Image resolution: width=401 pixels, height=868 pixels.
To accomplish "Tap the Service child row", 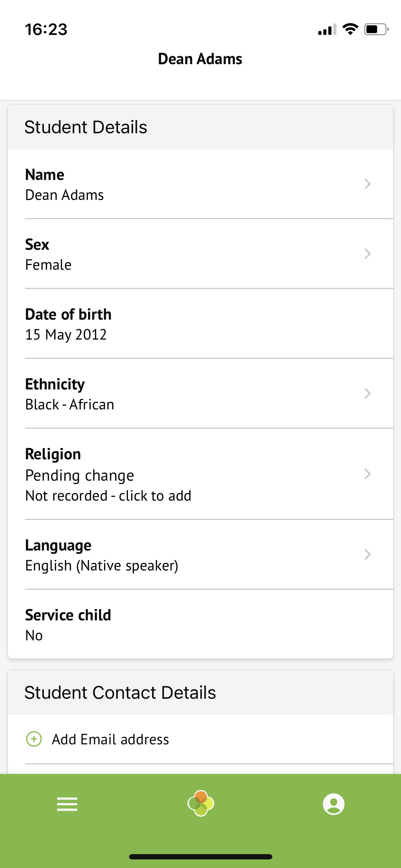I will click(x=200, y=625).
